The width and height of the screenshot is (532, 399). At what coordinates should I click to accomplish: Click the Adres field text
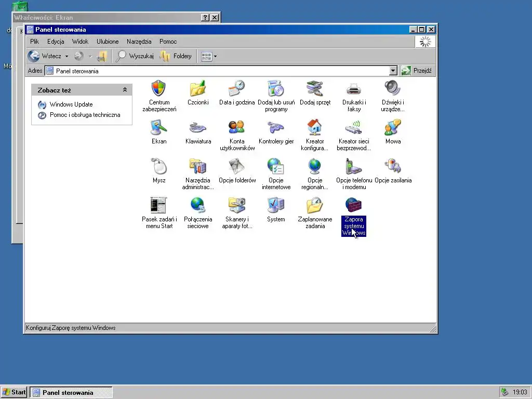click(x=77, y=71)
